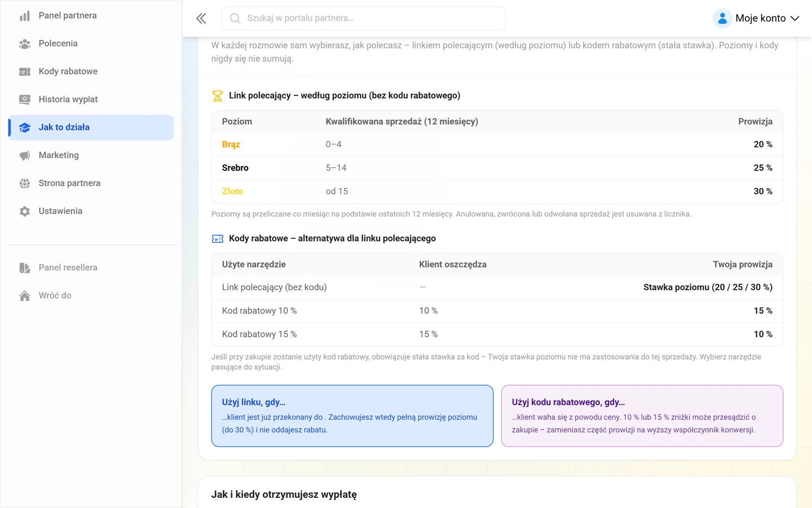
Task: Click the Twoja prowizja column header
Action: click(743, 264)
